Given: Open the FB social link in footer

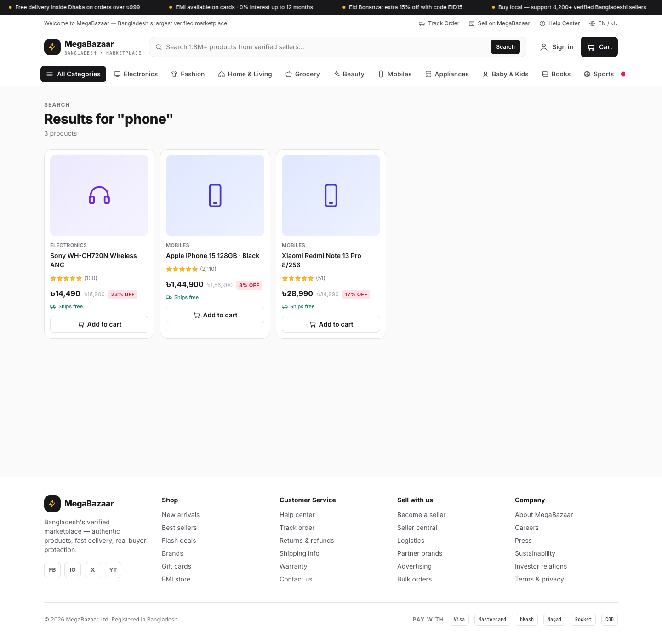Looking at the screenshot, I should [x=52, y=570].
